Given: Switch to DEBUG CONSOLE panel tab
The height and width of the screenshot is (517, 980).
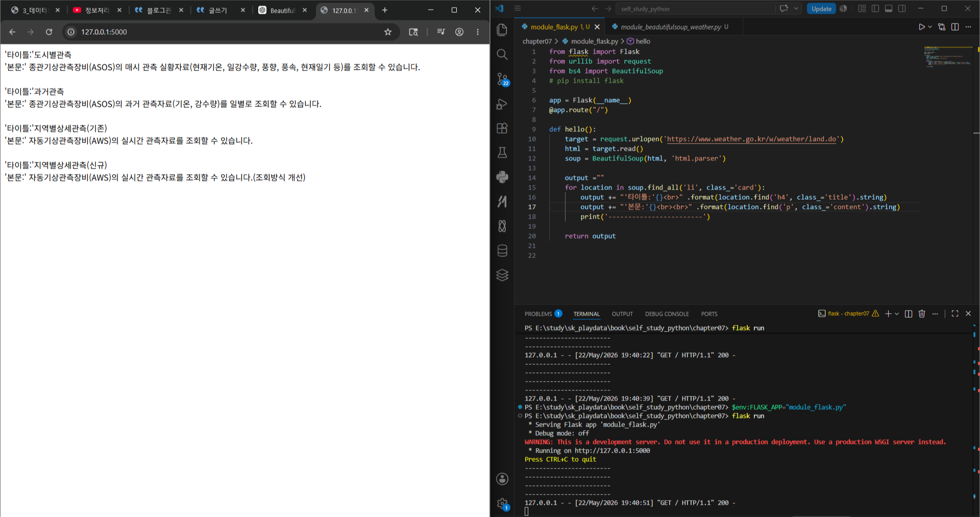Looking at the screenshot, I should point(667,314).
